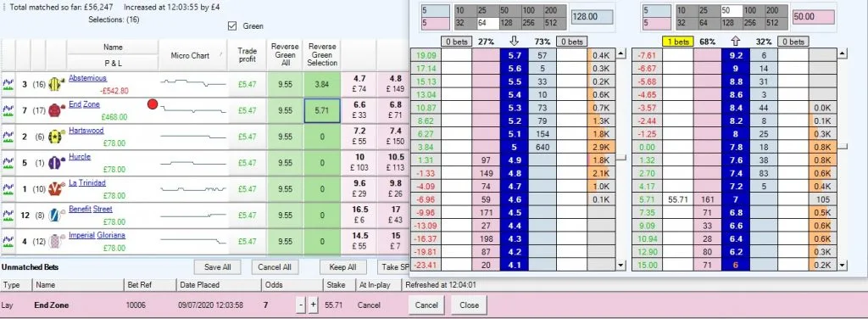This screenshot has width=868, height=319.
Task: Click Hartswood yellow jockey silks icon
Action: [54, 137]
